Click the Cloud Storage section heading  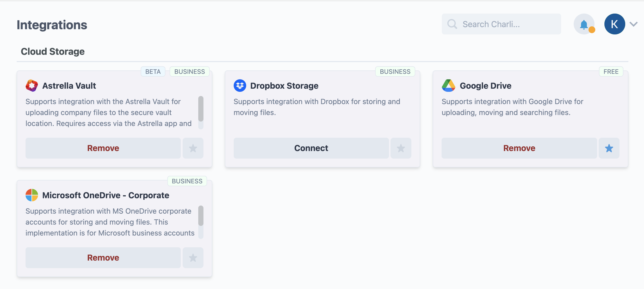coord(53,52)
